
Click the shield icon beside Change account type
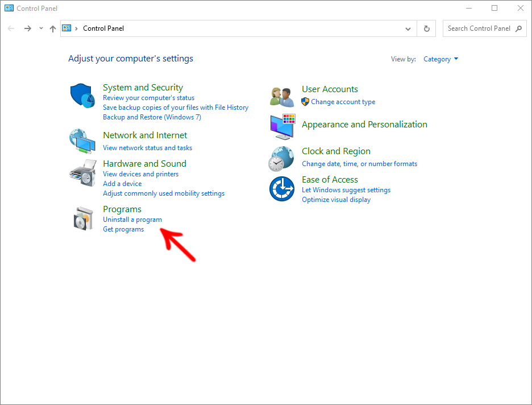coord(305,101)
